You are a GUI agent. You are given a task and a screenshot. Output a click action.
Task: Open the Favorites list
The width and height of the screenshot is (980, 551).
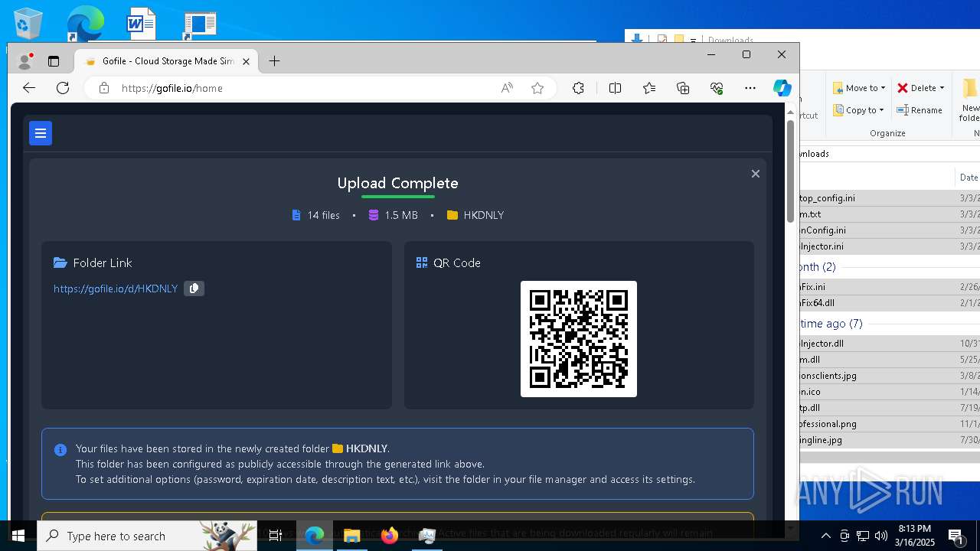[649, 88]
